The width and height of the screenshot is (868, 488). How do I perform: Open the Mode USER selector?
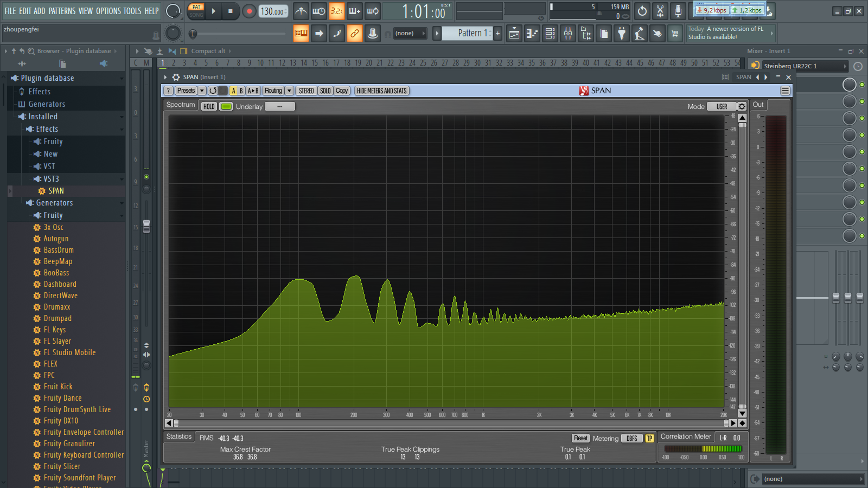[722, 106]
